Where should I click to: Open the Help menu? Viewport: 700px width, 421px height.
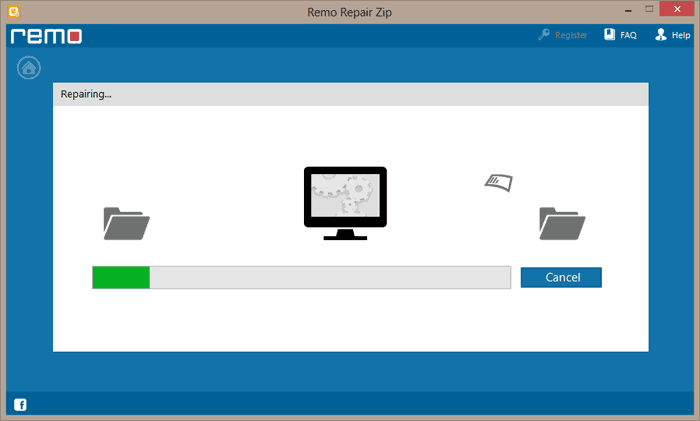[x=673, y=35]
